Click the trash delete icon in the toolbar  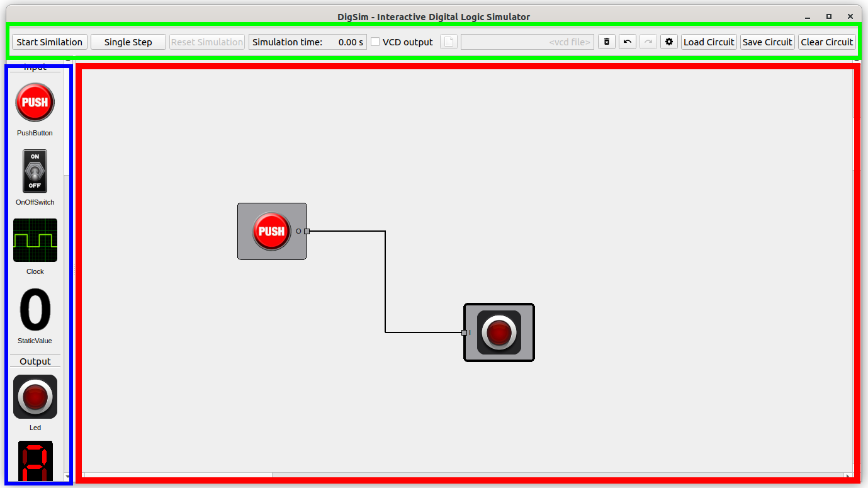[x=606, y=42]
